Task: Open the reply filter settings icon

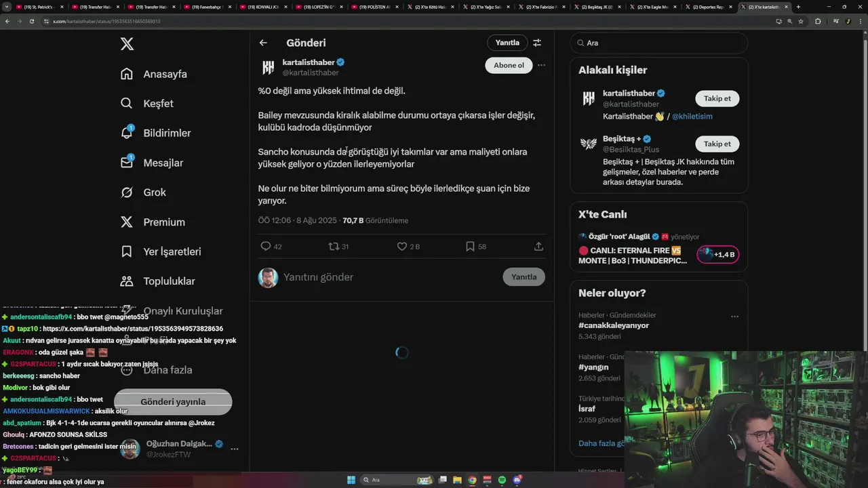Action: tap(537, 43)
